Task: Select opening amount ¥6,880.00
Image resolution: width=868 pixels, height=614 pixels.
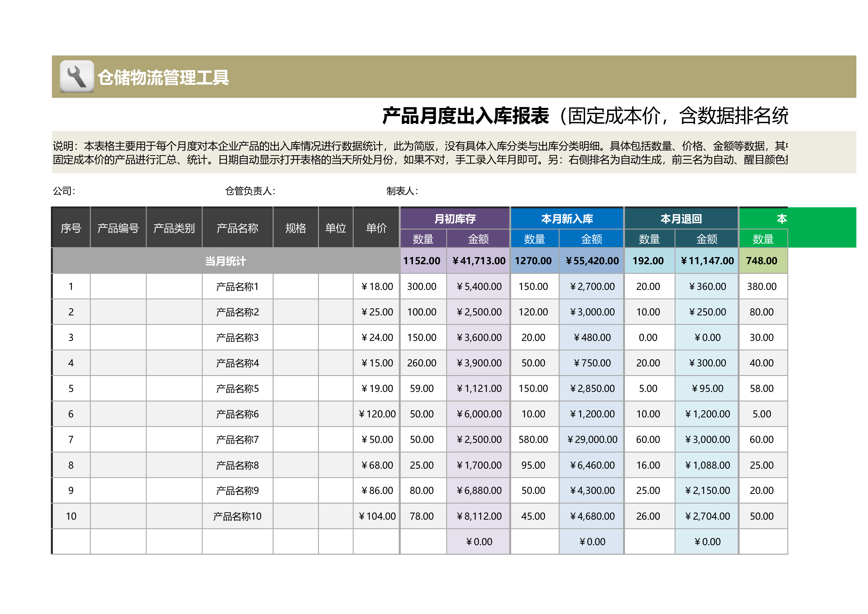Action: 479,491
